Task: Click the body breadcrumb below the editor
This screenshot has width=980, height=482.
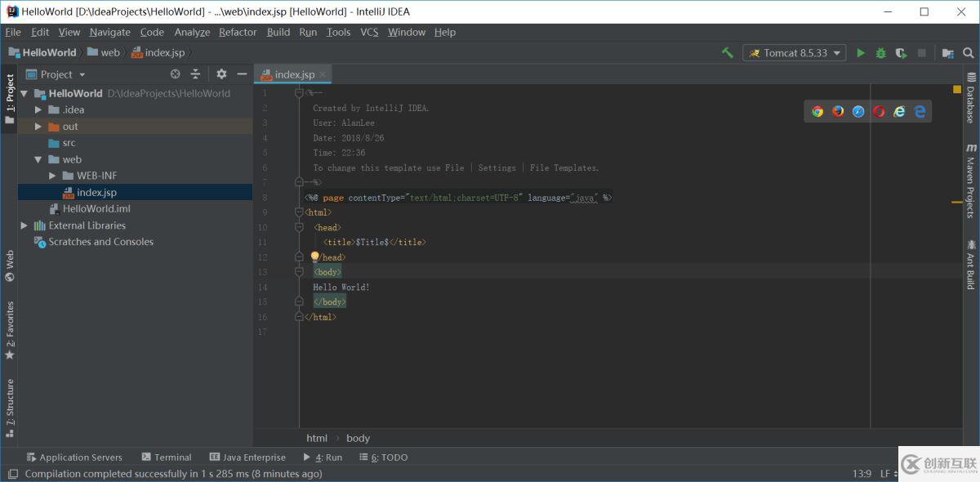Action: point(358,438)
